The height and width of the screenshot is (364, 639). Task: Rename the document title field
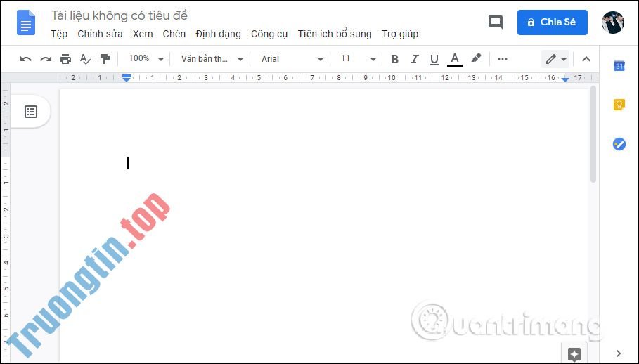[120, 15]
